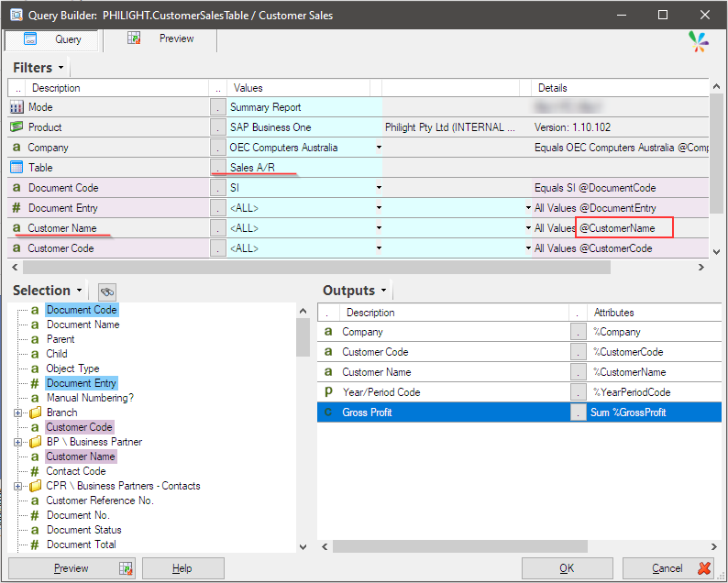Click the Table row grid icon
This screenshot has width=728, height=583.
[x=17, y=167]
